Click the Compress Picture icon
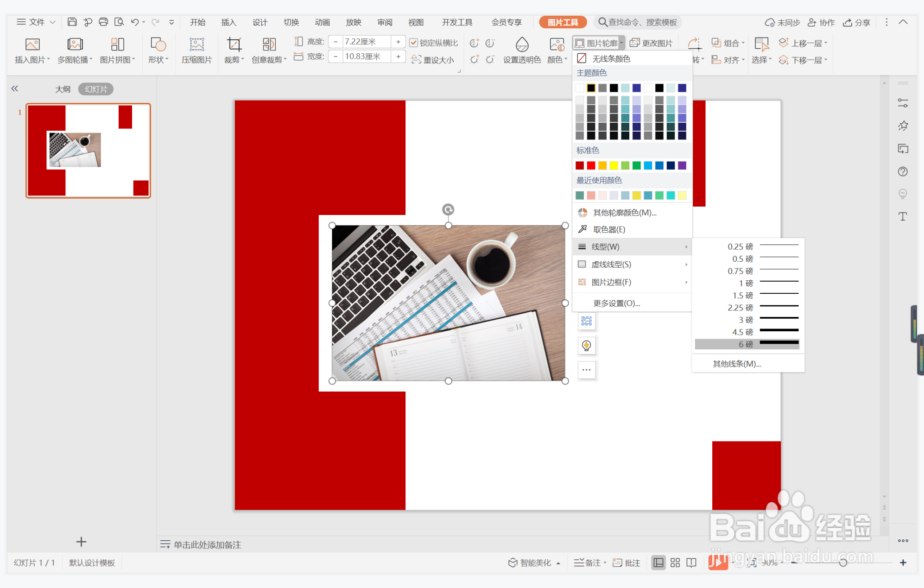 (196, 44)
